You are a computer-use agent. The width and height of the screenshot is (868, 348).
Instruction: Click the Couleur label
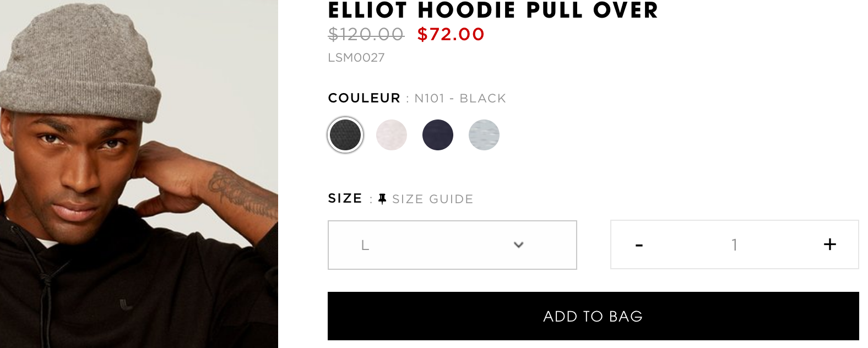364,98
